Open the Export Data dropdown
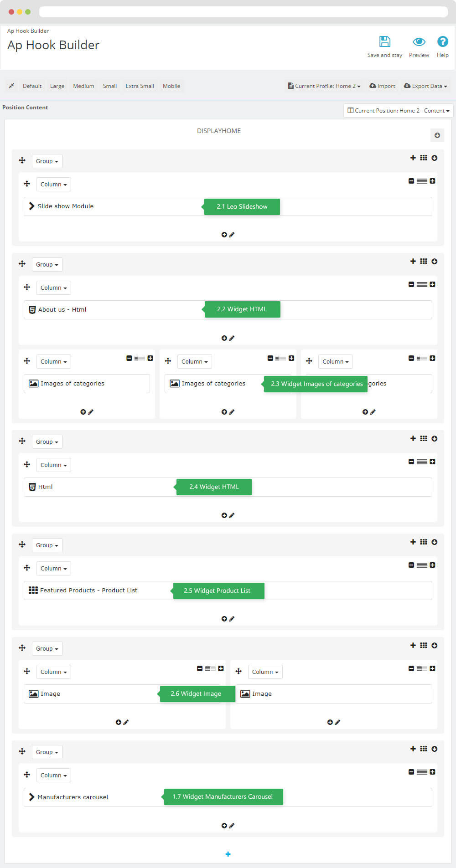The height and width of the screenshot is (868, 456). click(425, 86)
